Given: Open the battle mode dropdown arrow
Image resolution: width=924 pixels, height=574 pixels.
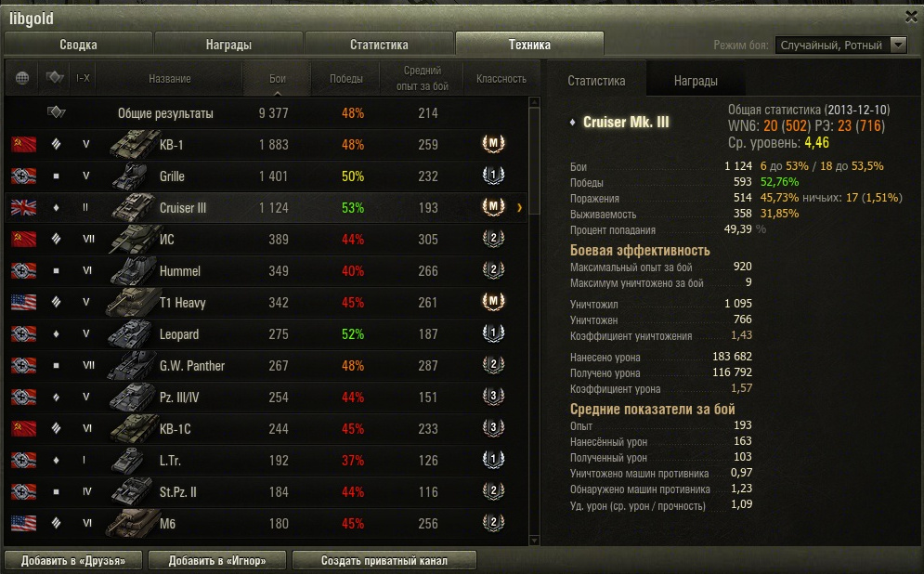Looking at the screenshot, I should pos(898,45).
